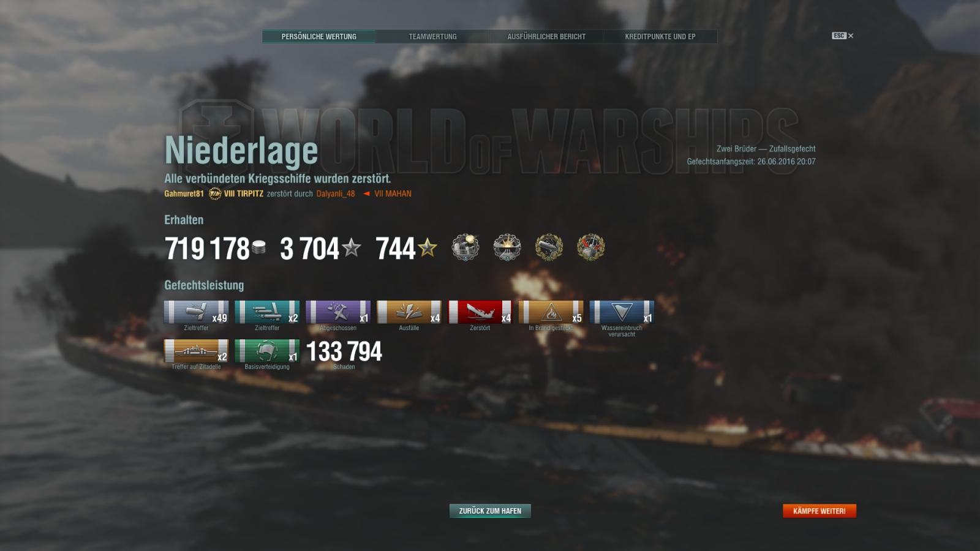Viewport: 980px width, 551px height.
Task: Click the Ausfälle x4 ribbon
Action: 409,312
